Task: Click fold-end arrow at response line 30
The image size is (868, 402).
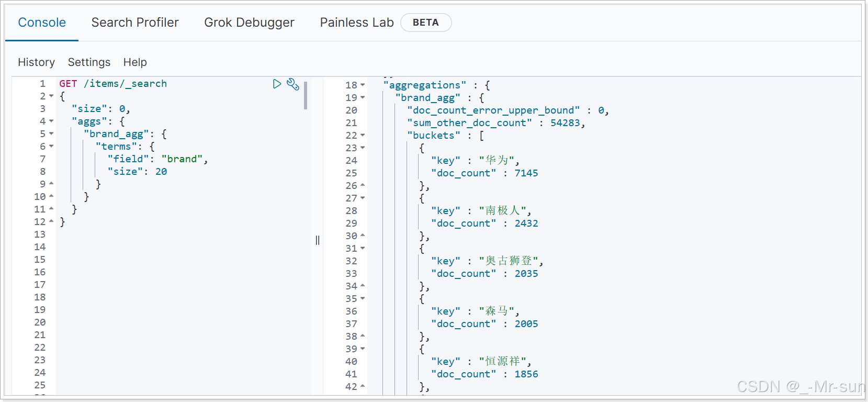Action: 363,236
